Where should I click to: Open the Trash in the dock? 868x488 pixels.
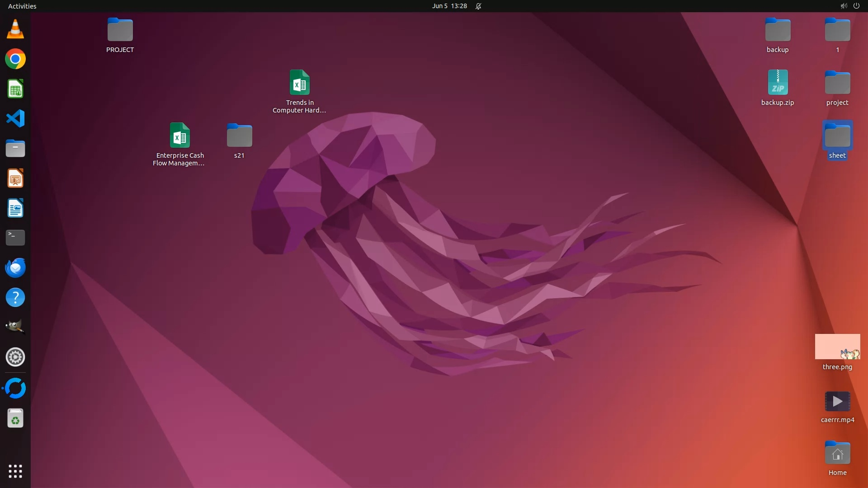tap(15, 418)
